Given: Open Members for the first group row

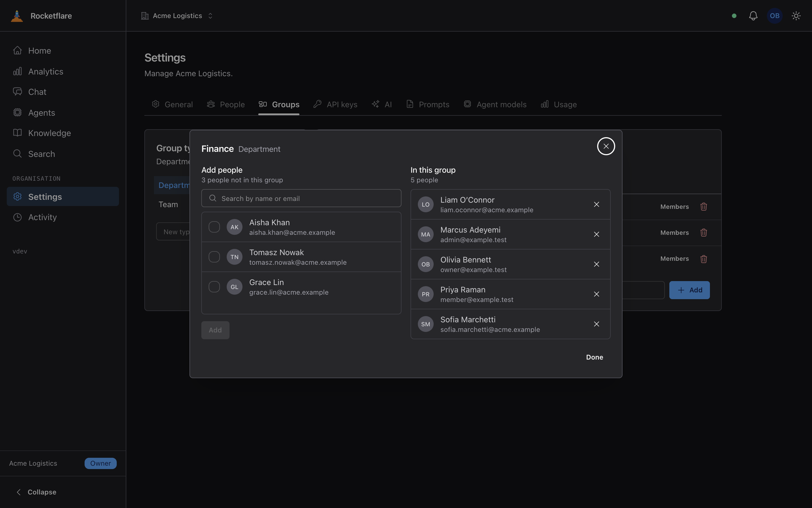Looking at the screenshot, I should 674,207.
